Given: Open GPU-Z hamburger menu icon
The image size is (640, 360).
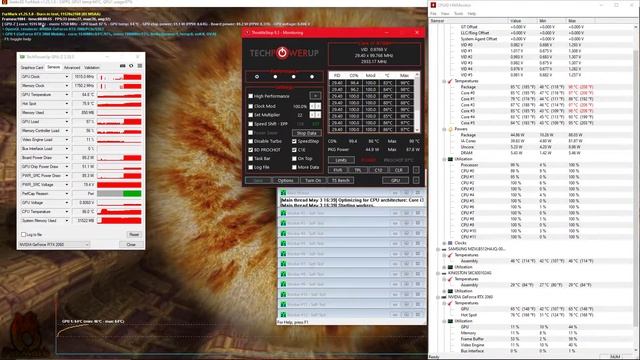Looking at the screenshot, I should pos(140,66).
